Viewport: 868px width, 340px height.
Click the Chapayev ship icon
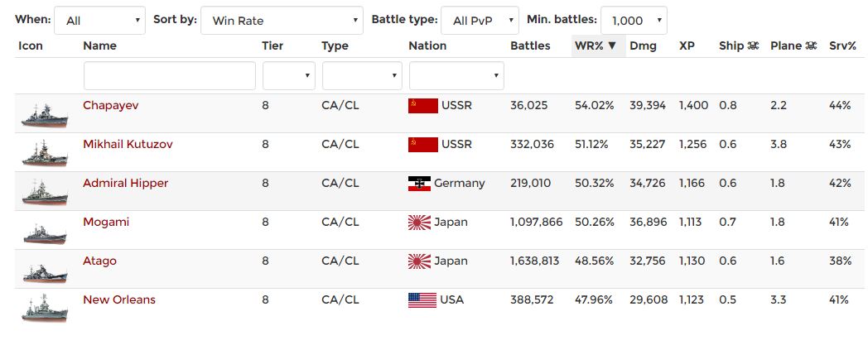(x=38, y=115)
